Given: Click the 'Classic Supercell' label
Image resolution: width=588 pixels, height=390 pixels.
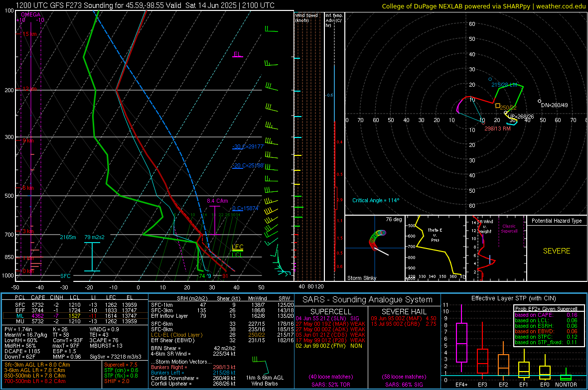Looking at the screenshot, I should pyautogui.click(x=509, y=229).
